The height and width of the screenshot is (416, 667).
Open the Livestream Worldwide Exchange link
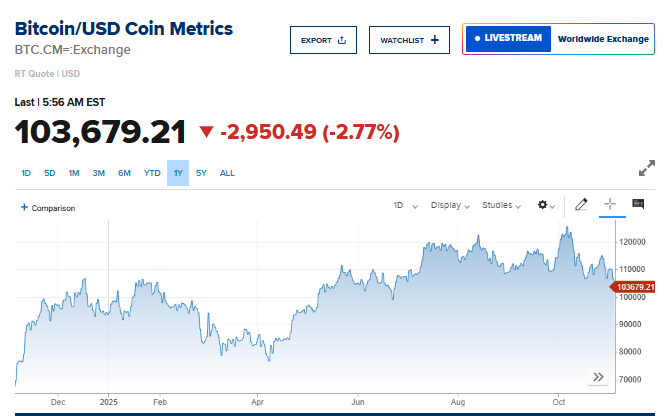pyautogui.click(x=557, y=39)
